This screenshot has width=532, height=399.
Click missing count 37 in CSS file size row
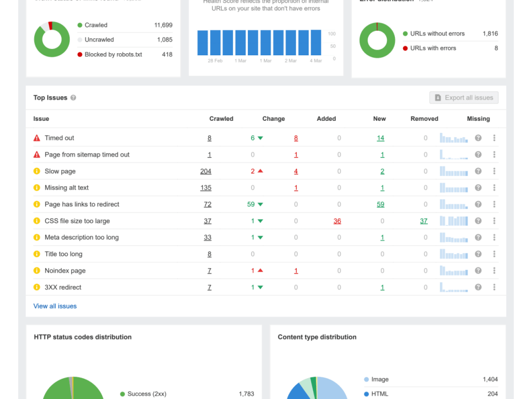(424, 221)
